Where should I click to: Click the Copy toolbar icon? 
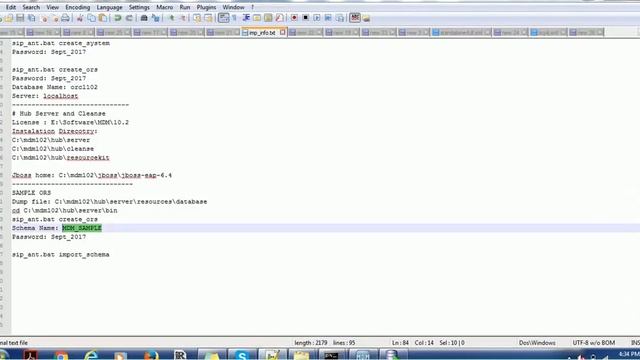[x=91, y=18]
